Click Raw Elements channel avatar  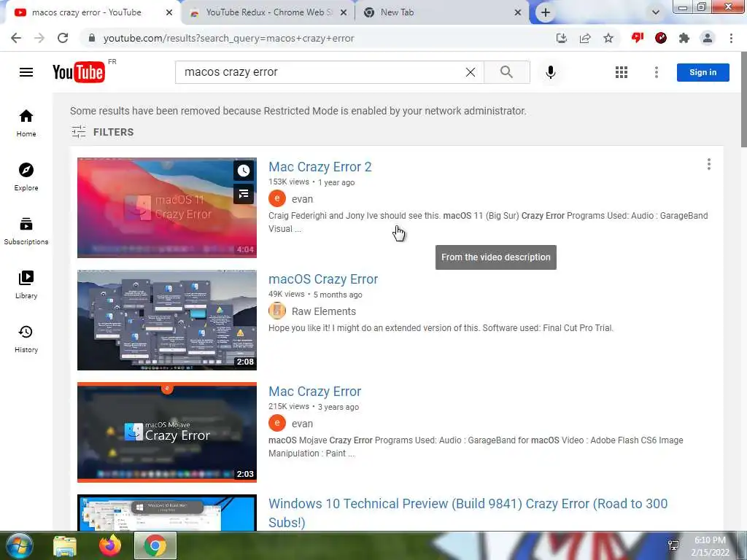point(277,311)
